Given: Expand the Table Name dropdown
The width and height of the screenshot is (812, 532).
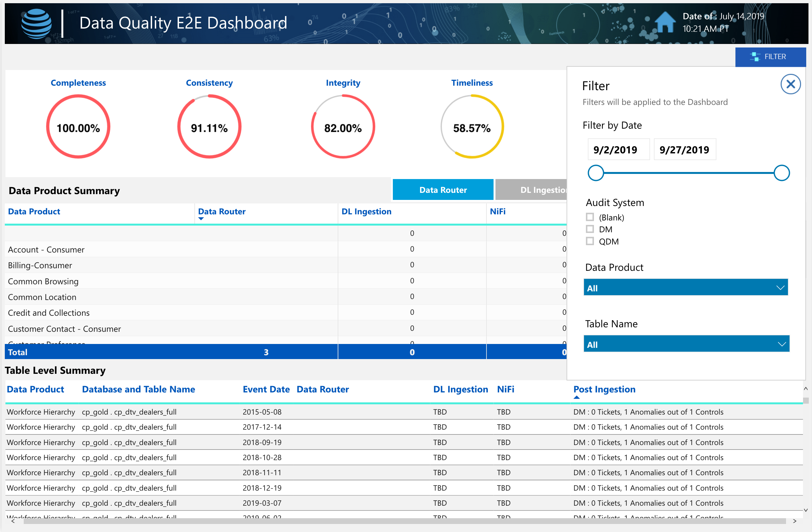Looking at the screenshot, I should [686, 344].
